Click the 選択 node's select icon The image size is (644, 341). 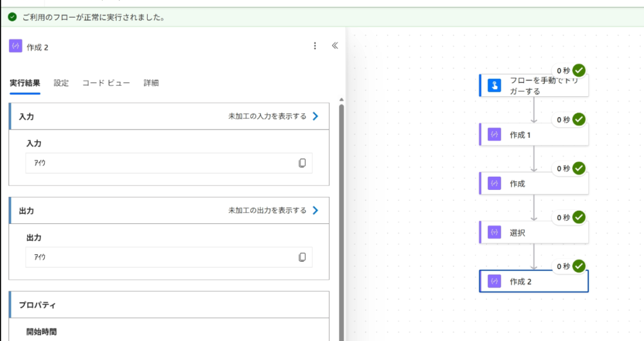click(494, 233)
